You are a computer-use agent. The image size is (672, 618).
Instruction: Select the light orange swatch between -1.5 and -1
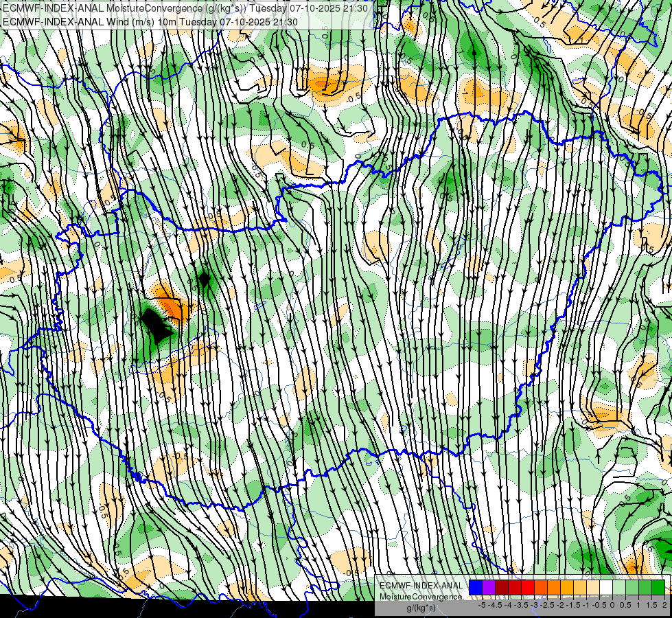point(580,587)
